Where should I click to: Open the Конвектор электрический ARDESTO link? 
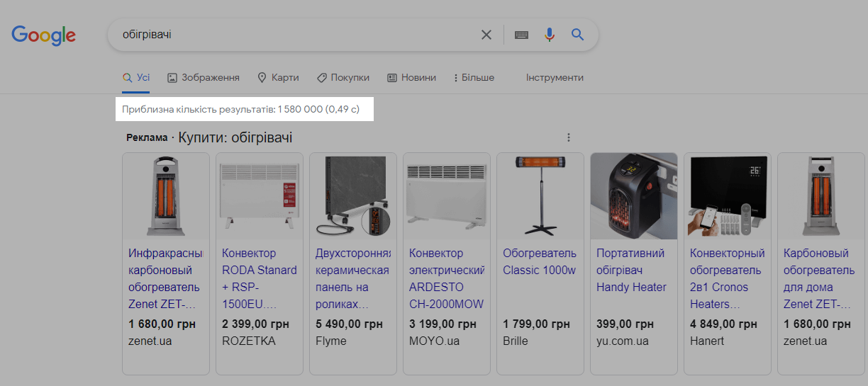[447, 278]
